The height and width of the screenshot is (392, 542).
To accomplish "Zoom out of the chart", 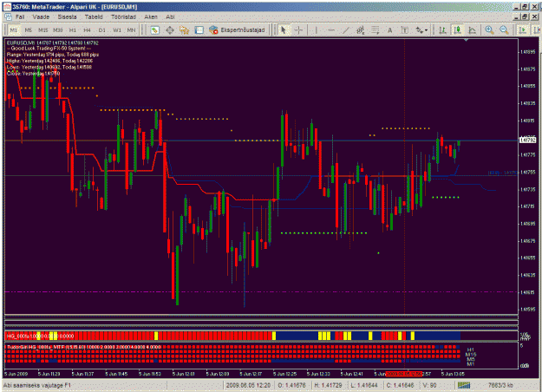I will point(504,30).
